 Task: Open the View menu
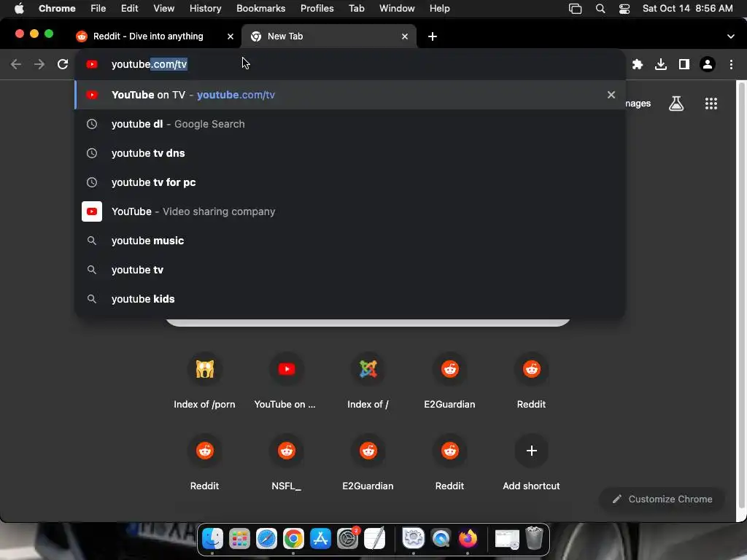(x=164, y=8)
